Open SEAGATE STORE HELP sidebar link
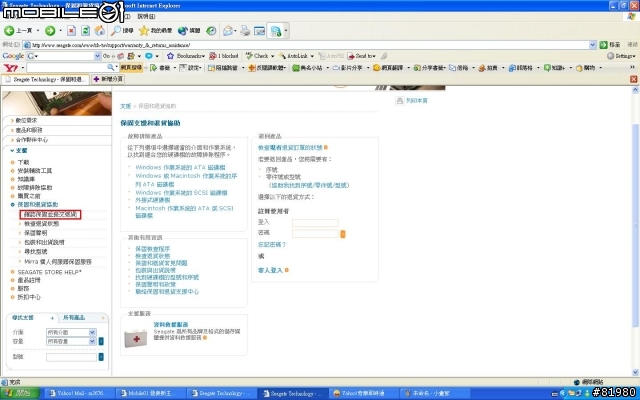The height and width of the screenshot is (400, 640). click(49, 272)
